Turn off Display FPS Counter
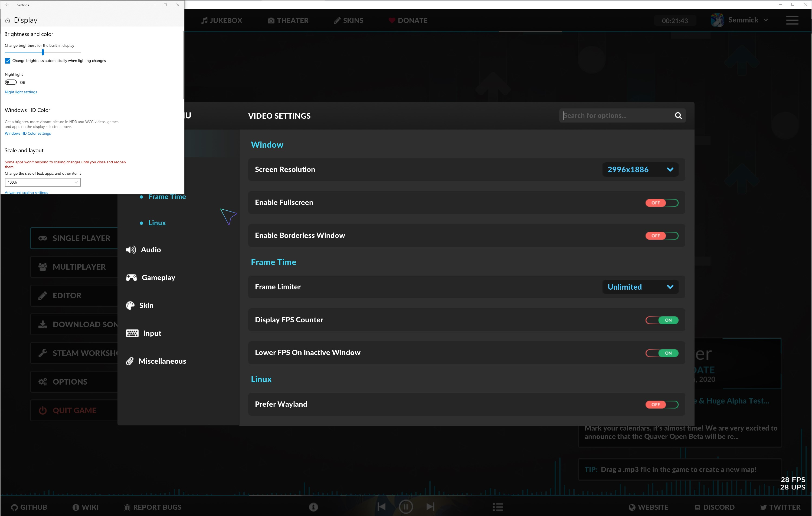This screenshot has height=516, width=812. (x=662, y=320)
